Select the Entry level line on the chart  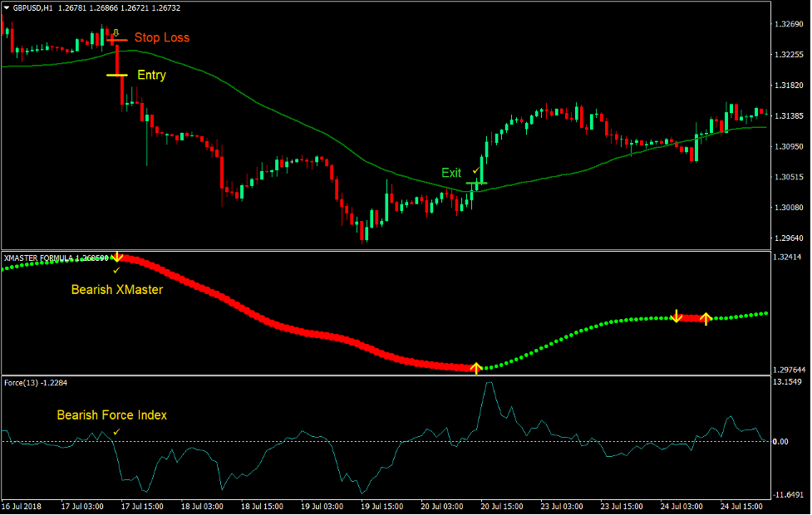116,75
